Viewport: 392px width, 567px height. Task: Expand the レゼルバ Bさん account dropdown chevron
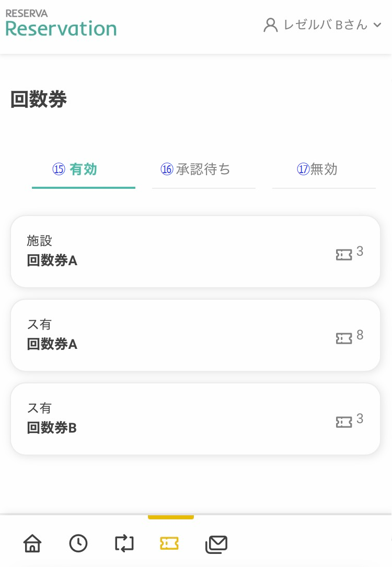click(x=377, y=25)
